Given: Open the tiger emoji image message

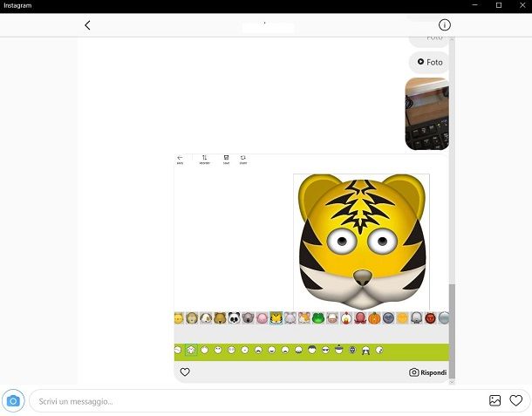Looking at the screenshot, I should click(x=311, y=257).
